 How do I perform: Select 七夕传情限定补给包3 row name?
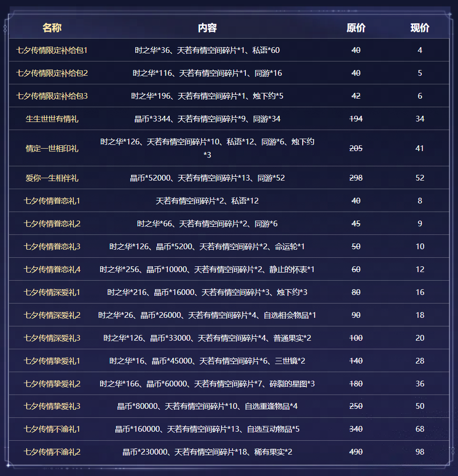point(52,96)
